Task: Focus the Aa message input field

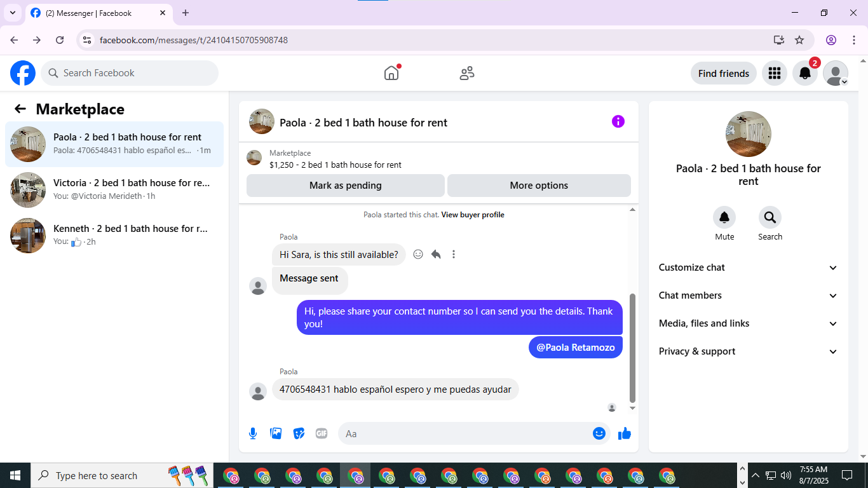Action: coord(474,433)
